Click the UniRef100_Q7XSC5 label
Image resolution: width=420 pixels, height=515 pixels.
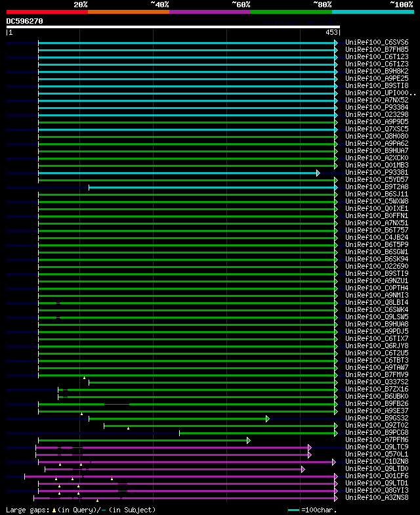point(377,129)
